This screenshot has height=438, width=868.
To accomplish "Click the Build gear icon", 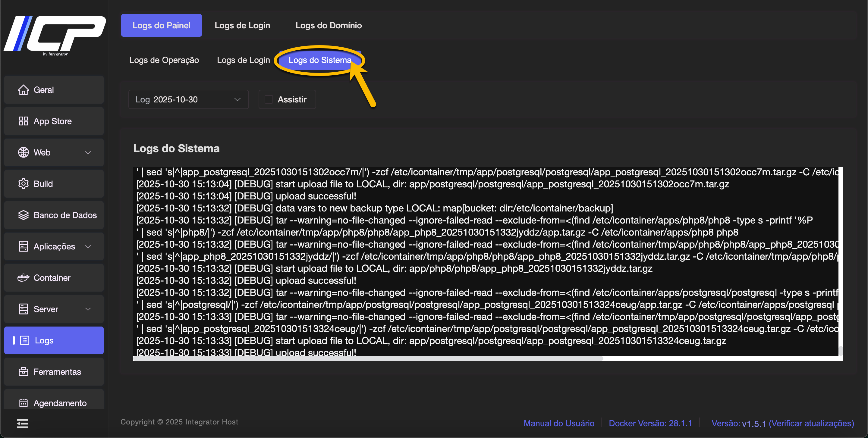I will (x=23, y=184).
